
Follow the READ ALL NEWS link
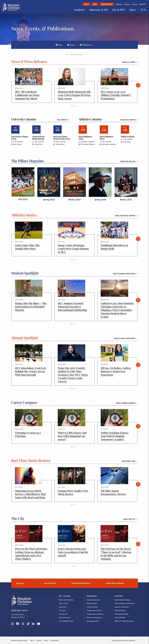(130, 62)
